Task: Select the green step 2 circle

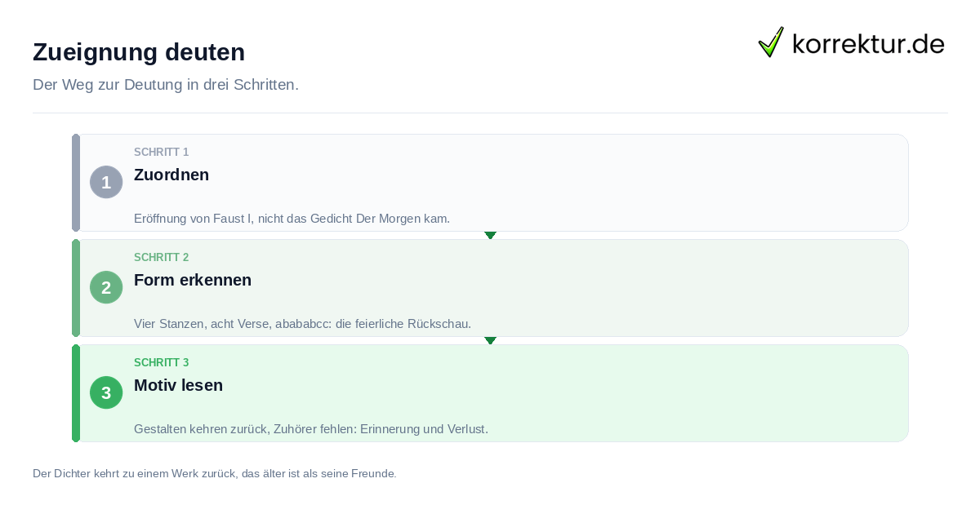Action: click(x=106, y=287)
